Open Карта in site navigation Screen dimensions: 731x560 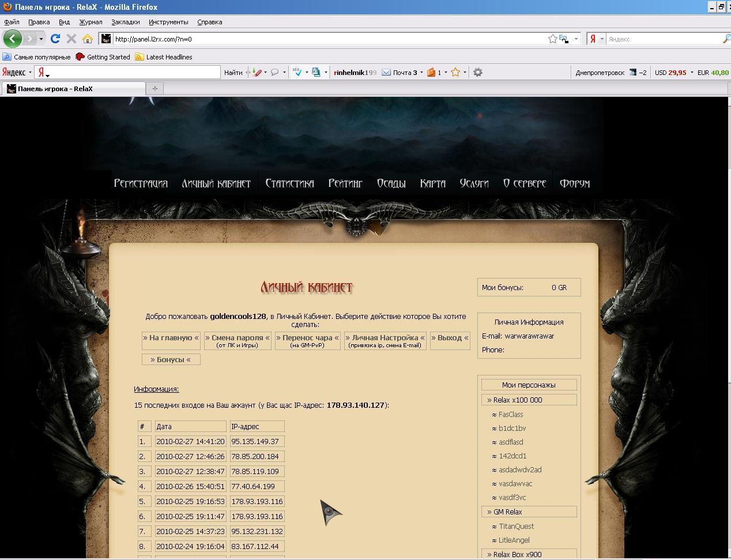click(x=432, y=183)
